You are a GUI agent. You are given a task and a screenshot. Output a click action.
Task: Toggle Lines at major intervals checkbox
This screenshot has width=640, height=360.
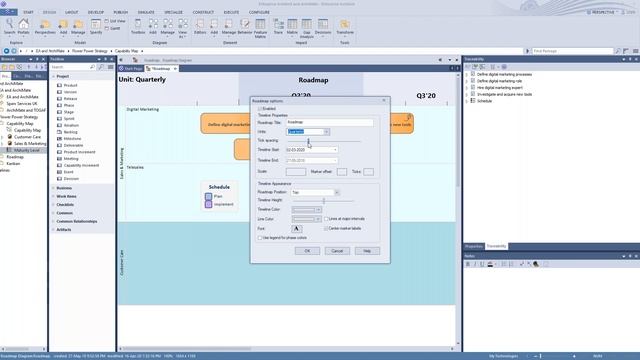pyautogui.click(x=326, y=219)
